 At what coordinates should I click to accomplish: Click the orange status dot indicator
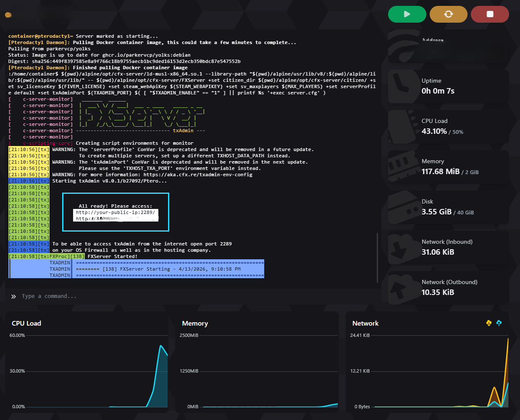(x=8, y=15)
